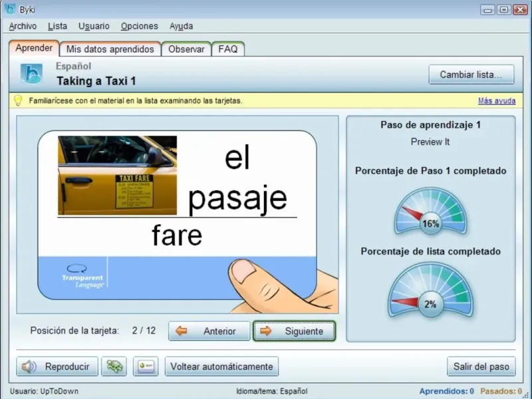Open the Usuario menu
This screenshot has height=399, width=532.
point(94,26)
